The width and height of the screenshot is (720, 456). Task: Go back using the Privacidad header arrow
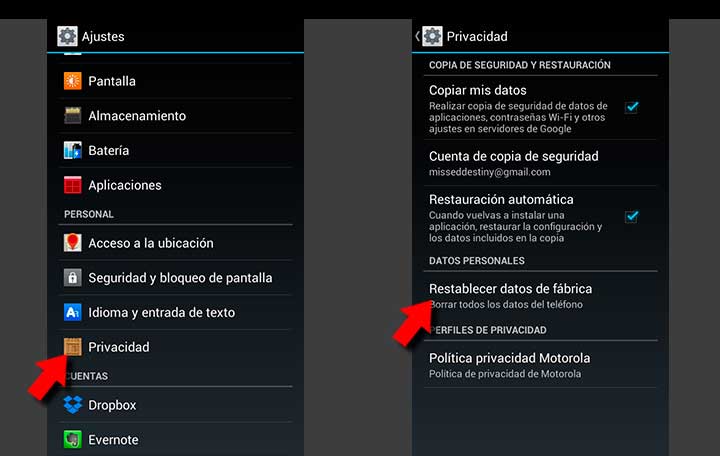[x=417, y=36]
